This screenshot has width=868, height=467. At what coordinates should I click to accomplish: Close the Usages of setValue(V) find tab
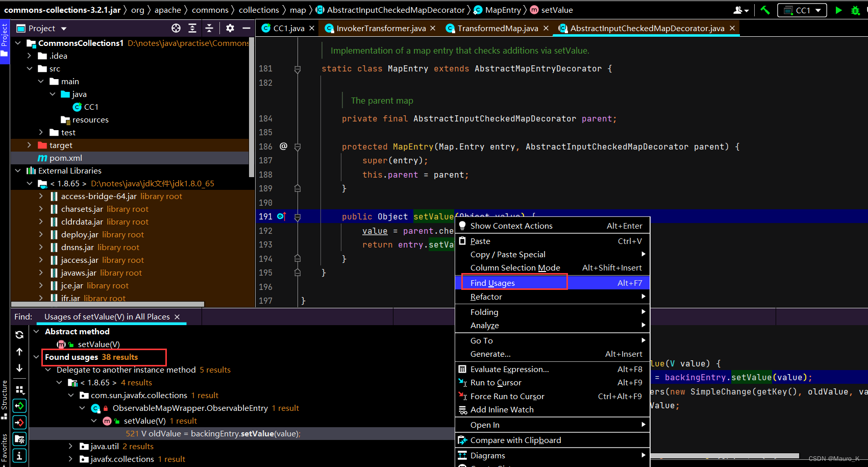pyautogui.click(x=177, y=317)
